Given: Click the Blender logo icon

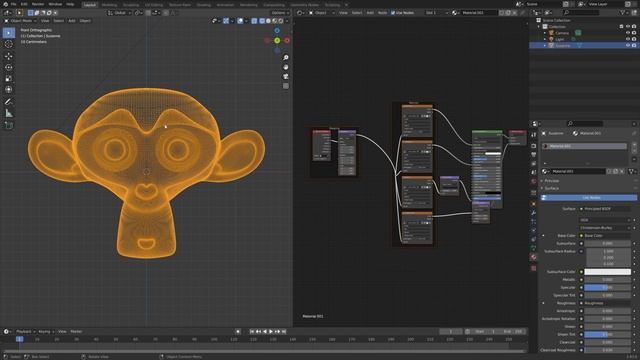Looking at the screenshot, I should 5,4.
